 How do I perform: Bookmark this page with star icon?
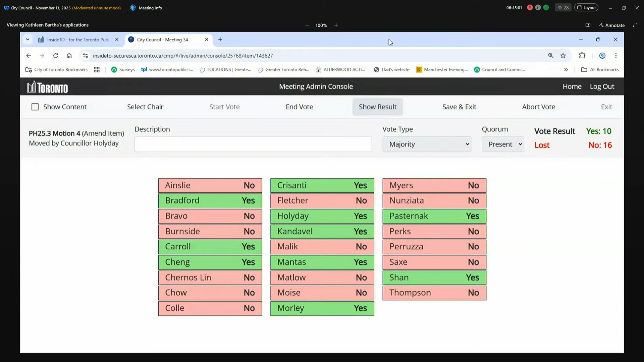[563, 56]
